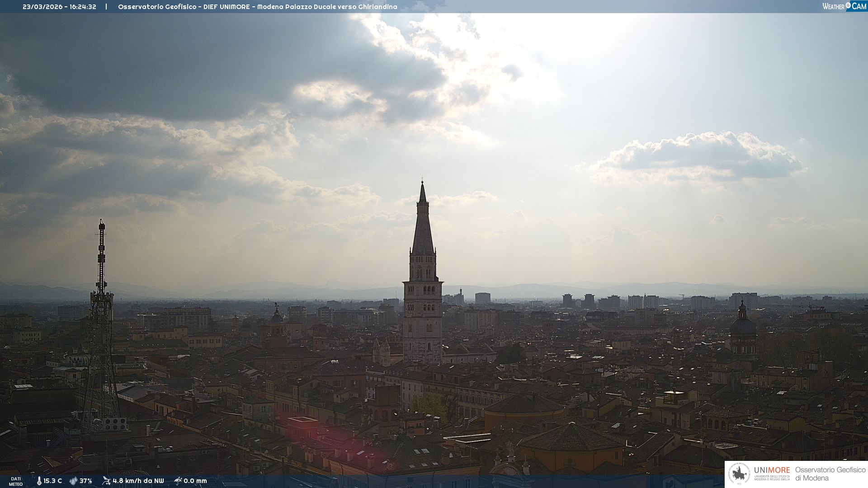This screenshot has width=868, height=488.
Task: Click the humidity water drops icon
Action: point(73,481)
